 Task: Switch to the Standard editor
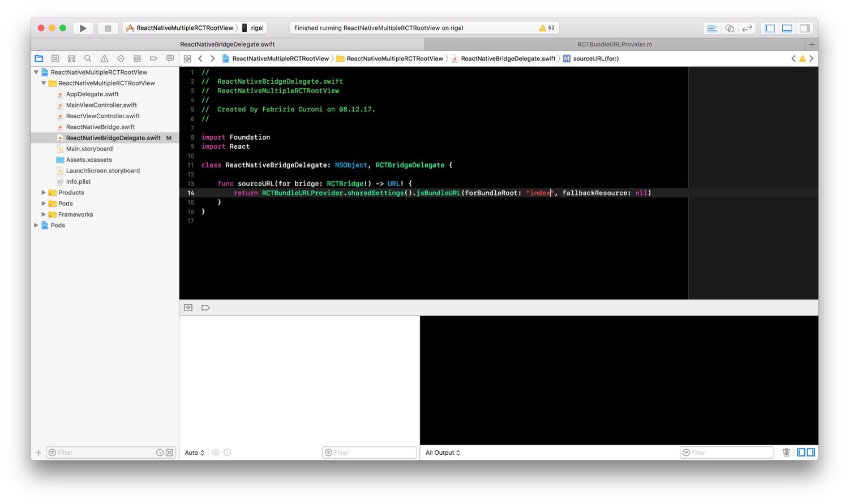pyautogui.click(x=712, y=28)
